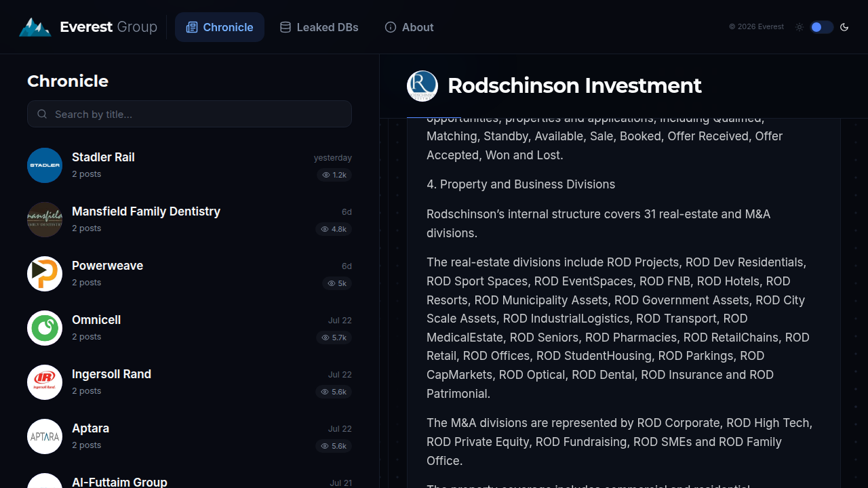Click the "2 posts" label under Aptara
This screenshot has width=868, height=488.
pos(87,445)
